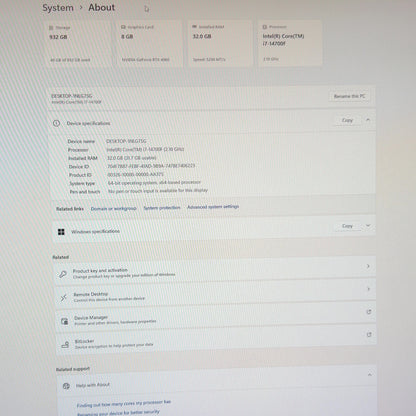
Task: Click the BitLocker lock icon
Action: coord(65,345)
